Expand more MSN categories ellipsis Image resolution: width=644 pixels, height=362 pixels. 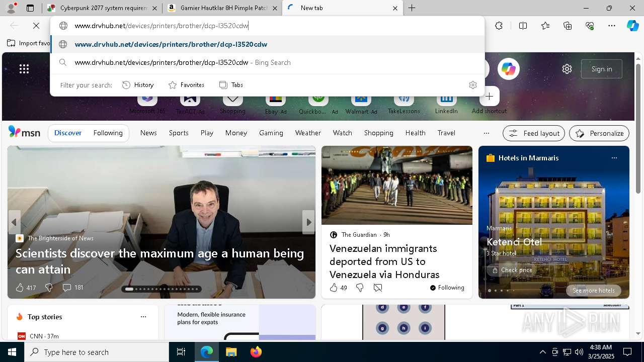[486, 133]
